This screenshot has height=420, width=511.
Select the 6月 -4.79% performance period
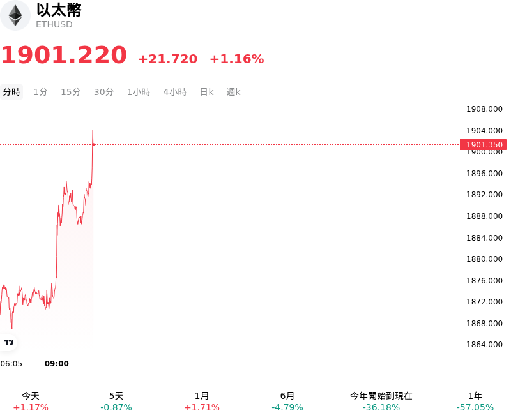click(x=287, y=401)
